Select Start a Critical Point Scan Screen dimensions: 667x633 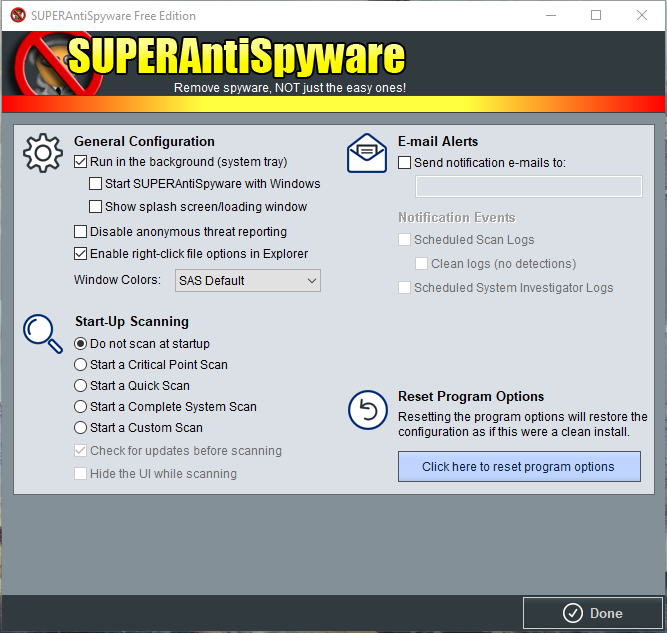pyautogui.click(x=80, y=365)
